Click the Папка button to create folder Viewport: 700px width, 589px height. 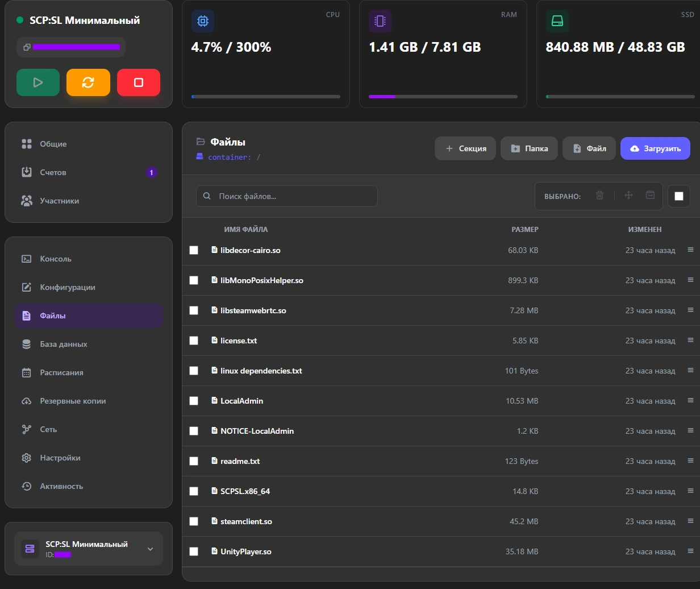pos(529,148)
